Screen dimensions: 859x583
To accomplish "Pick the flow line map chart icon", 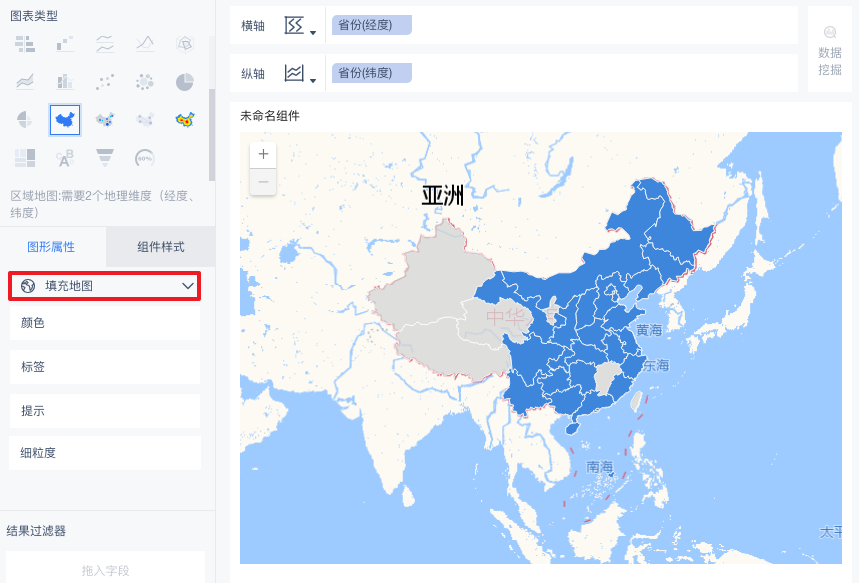I will click(x=145, y=119).
